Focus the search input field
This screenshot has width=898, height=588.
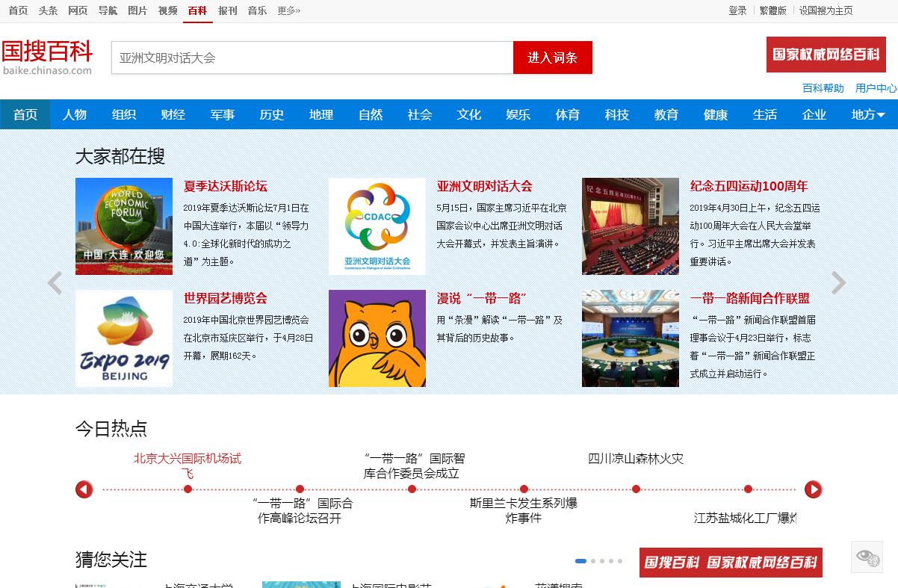click(312, 58)
